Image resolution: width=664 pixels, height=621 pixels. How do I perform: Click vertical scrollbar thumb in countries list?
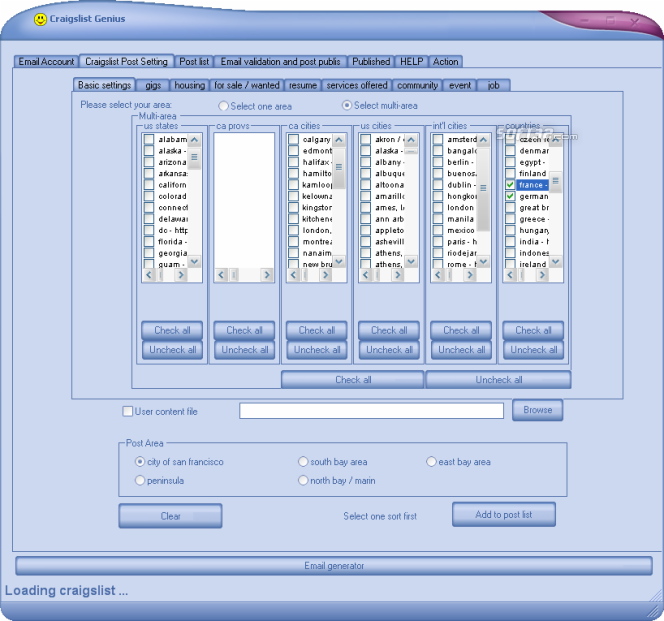tap(556, 181)
